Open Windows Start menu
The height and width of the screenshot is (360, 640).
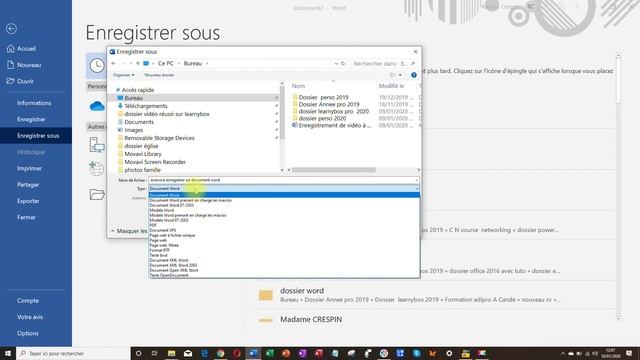click(8, 353)
